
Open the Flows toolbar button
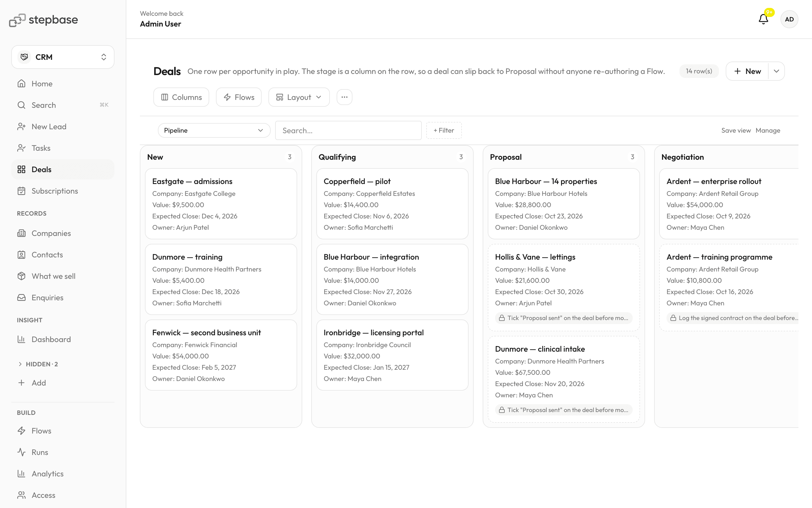(x=239, y=97)
